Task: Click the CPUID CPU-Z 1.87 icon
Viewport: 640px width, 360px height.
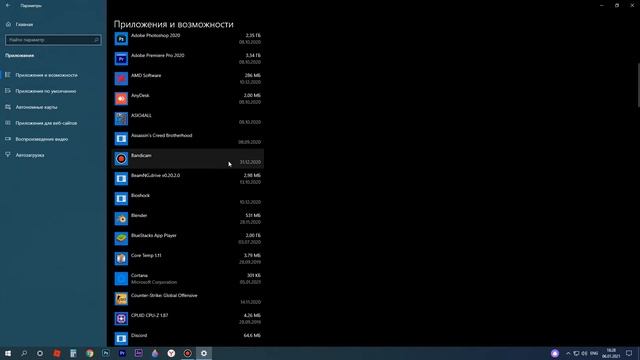Action: point(121,319)
